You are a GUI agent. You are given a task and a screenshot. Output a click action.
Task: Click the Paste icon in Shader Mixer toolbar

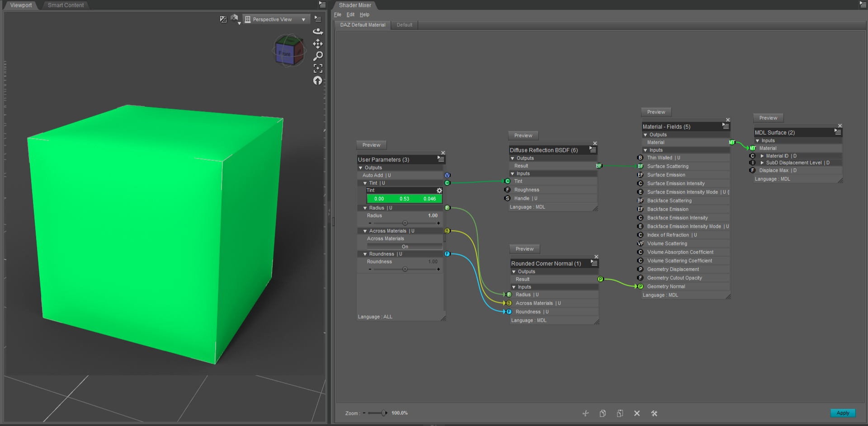click(620, 413)
